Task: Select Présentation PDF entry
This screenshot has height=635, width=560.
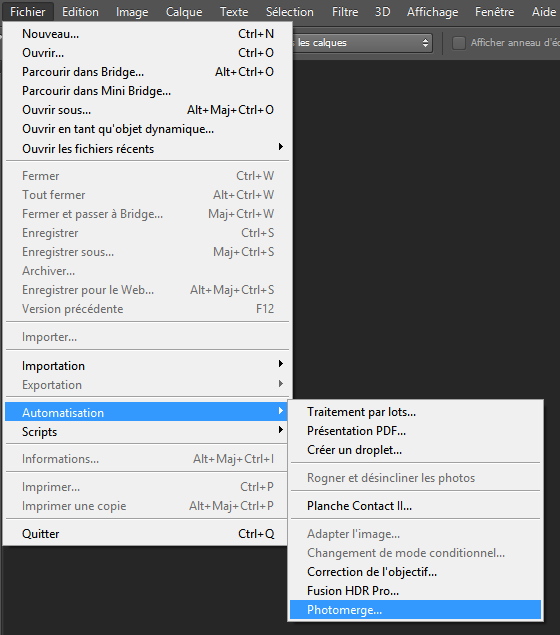Action: (415, 430)
